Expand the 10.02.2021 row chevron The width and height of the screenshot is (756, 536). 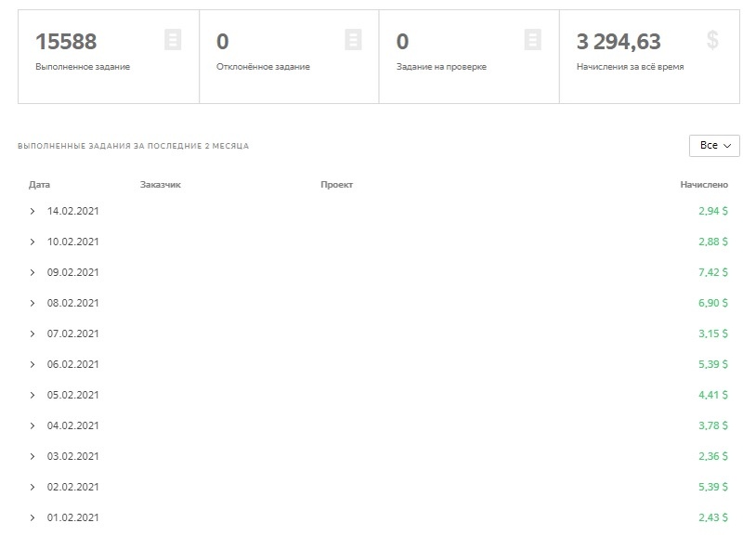(33, 242)
